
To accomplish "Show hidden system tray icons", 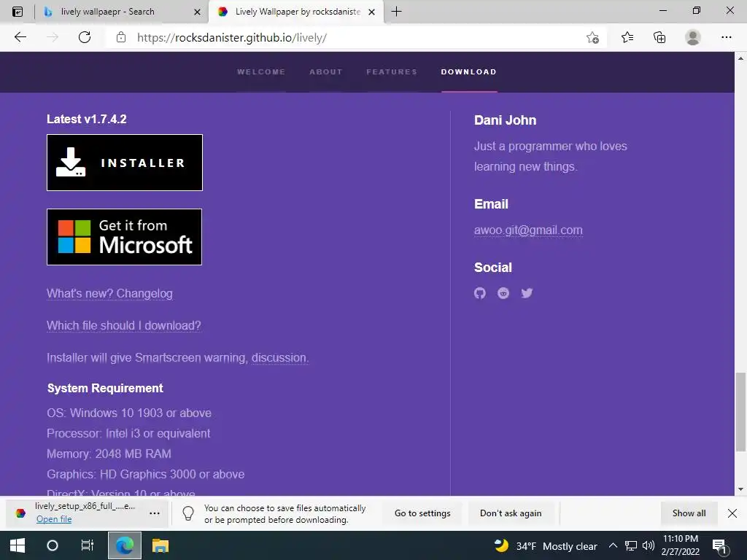I will 613,545.
